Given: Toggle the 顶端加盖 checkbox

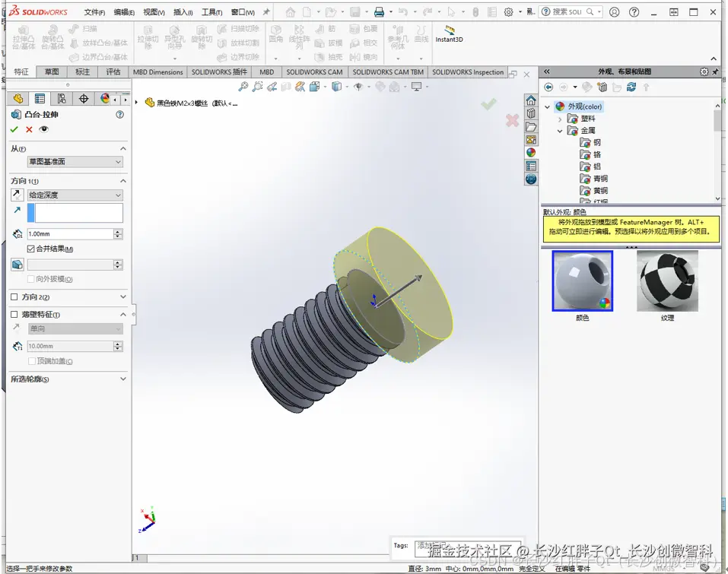Looking at the screenshot, I should 32,361.
